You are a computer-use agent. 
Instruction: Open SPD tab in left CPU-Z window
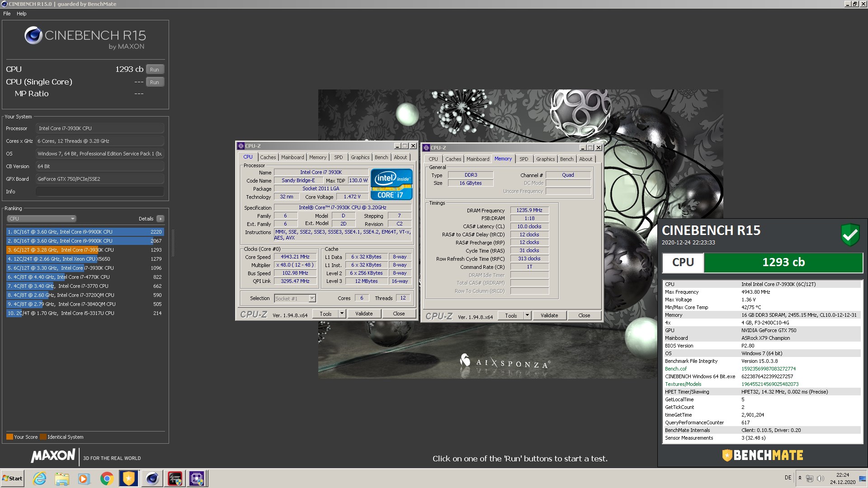(339, 157)
